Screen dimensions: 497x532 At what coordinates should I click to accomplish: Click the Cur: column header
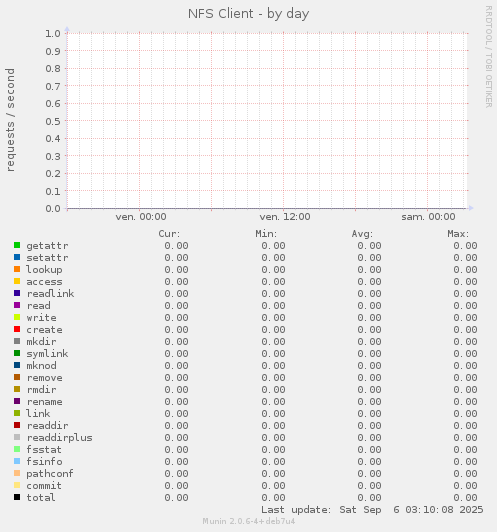tap(169, 234)
